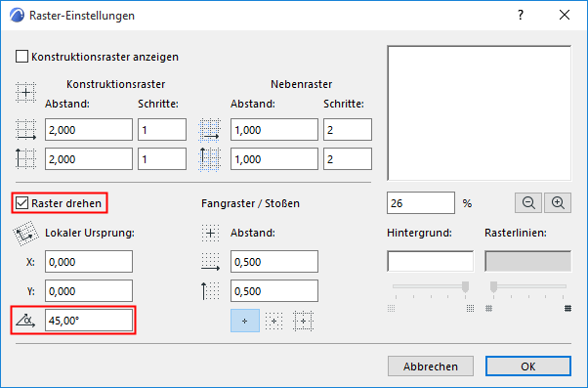
Task: Click Fangraster vertical spacing icon
Action: coord(210,291)
